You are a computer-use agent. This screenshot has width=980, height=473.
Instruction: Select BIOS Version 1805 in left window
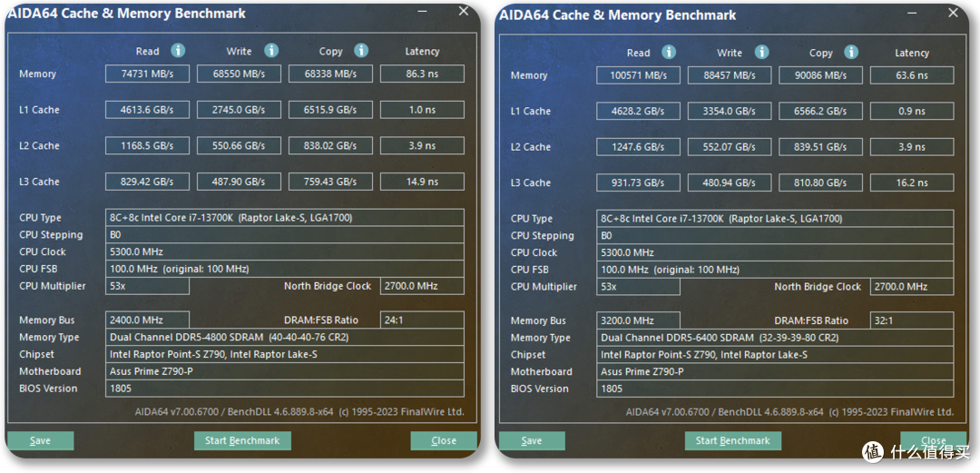point(285,388)
